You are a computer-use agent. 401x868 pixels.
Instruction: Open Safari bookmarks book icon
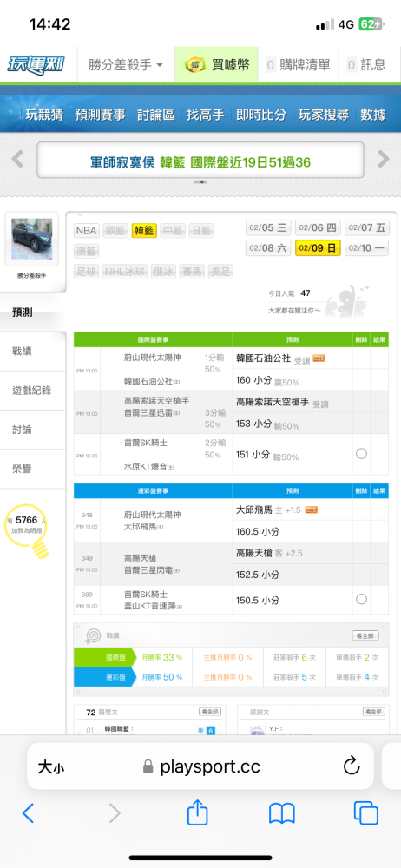pyautogui.click(x=282, y=814)
